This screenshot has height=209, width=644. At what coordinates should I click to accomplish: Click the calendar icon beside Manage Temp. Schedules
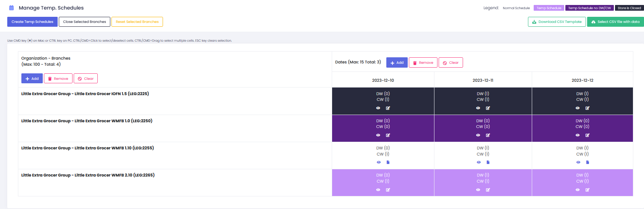(x=11, y=8)
